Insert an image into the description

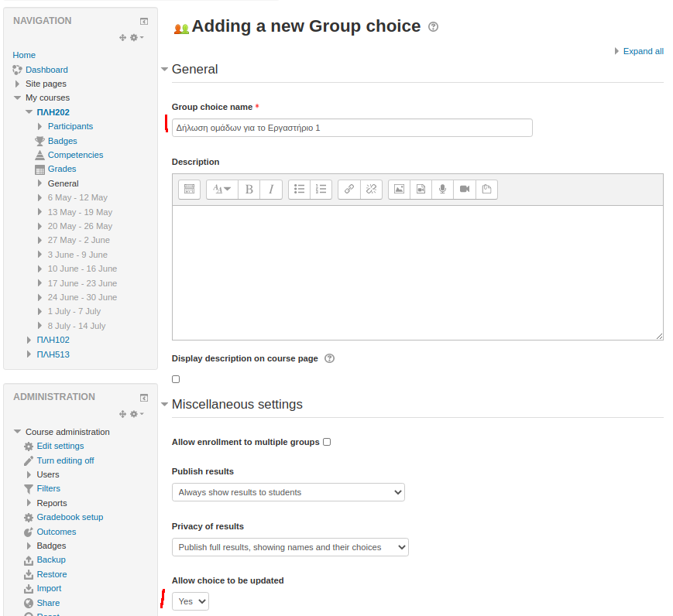tap(399, 190)
